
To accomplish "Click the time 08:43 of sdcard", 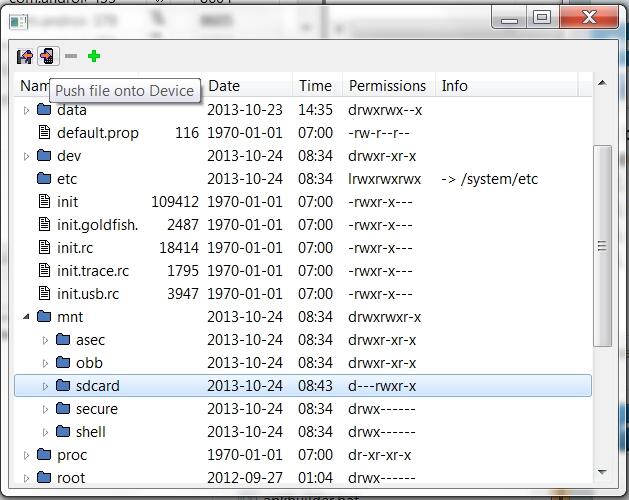I will (x=315, y=386).
